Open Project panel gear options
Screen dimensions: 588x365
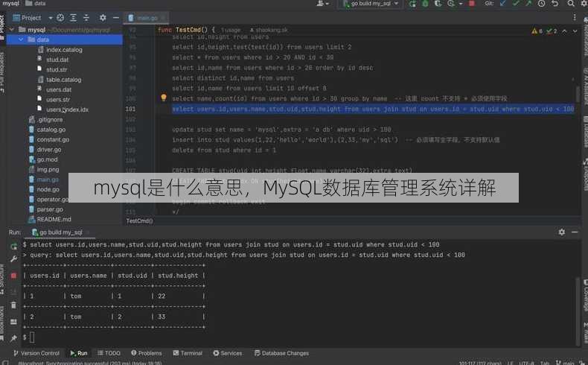(x=103, y=18)
